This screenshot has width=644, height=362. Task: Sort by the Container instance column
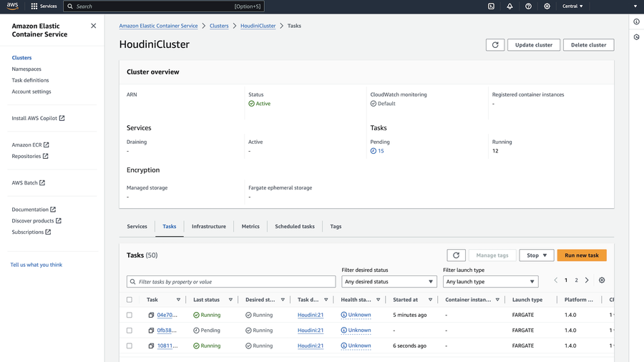click(497, 300)
